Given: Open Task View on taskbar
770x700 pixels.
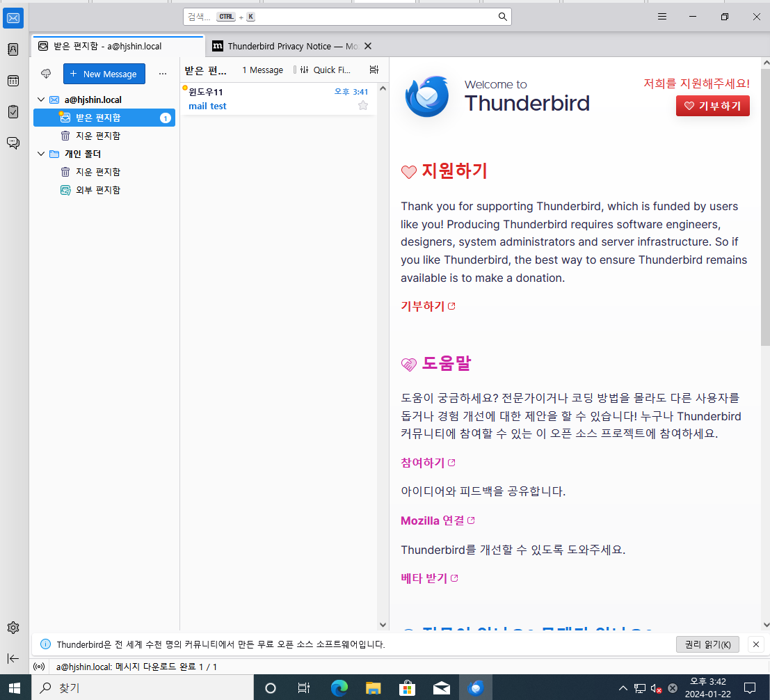Looking at the screenshot, I should (x=304, y=687).
